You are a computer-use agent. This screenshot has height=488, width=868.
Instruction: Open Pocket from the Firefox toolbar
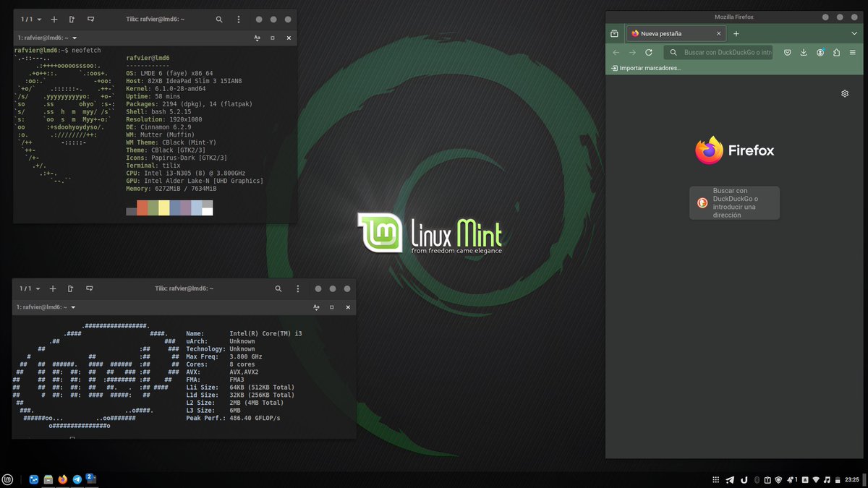click(x=788, y=52)
